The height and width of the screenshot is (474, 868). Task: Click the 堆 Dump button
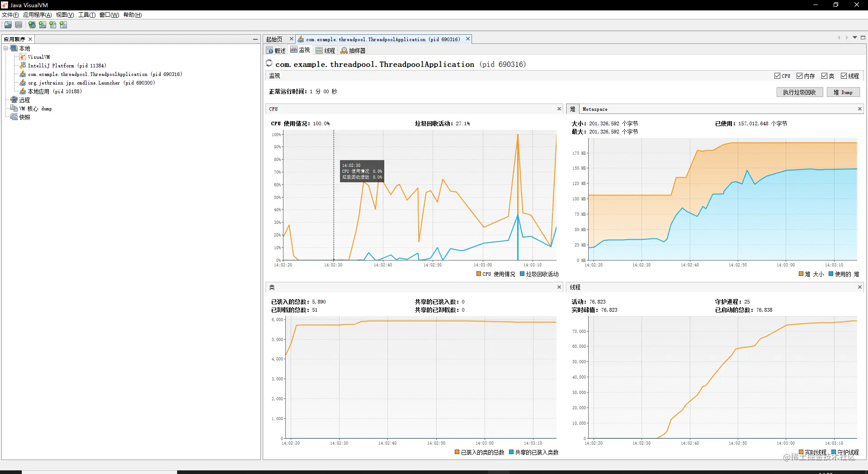(843, 92)
